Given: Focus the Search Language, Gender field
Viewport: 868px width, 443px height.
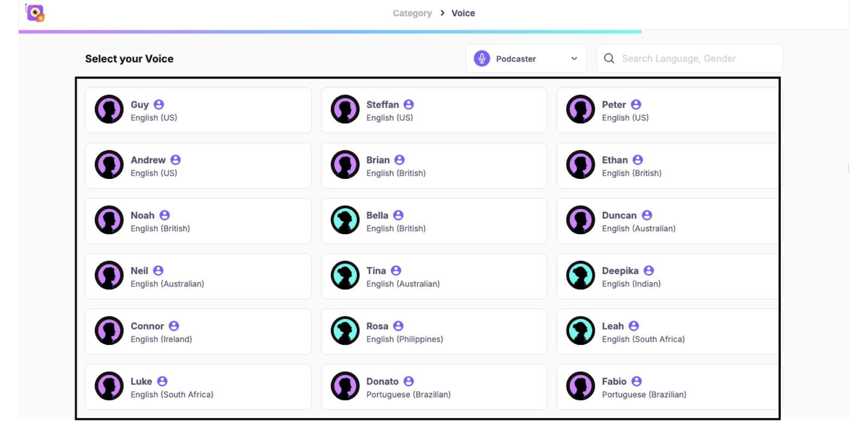Looking at the screenshot, I should pyautogui.click(x=690, y=59).
